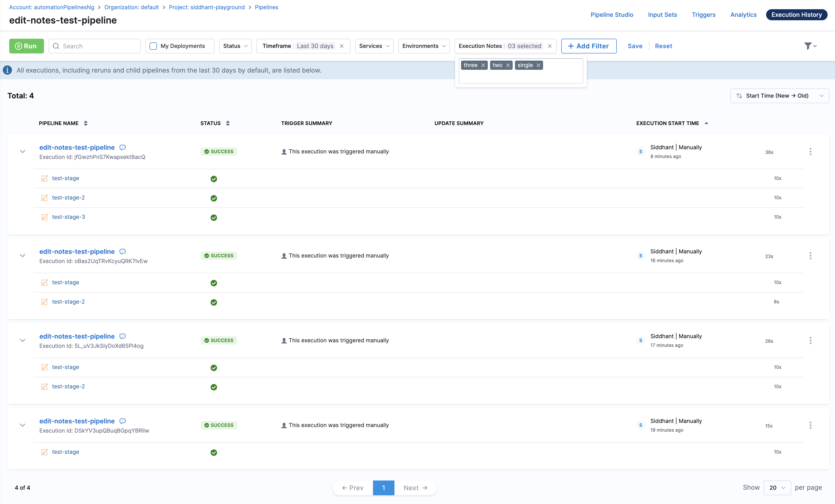This screenshot has height=504, width=835.
Task: Open the Services dropdown
Action: [374, 46]
